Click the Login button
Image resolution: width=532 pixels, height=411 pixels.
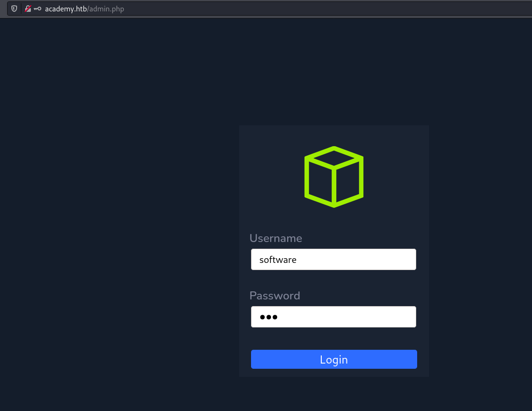point(334,359)
